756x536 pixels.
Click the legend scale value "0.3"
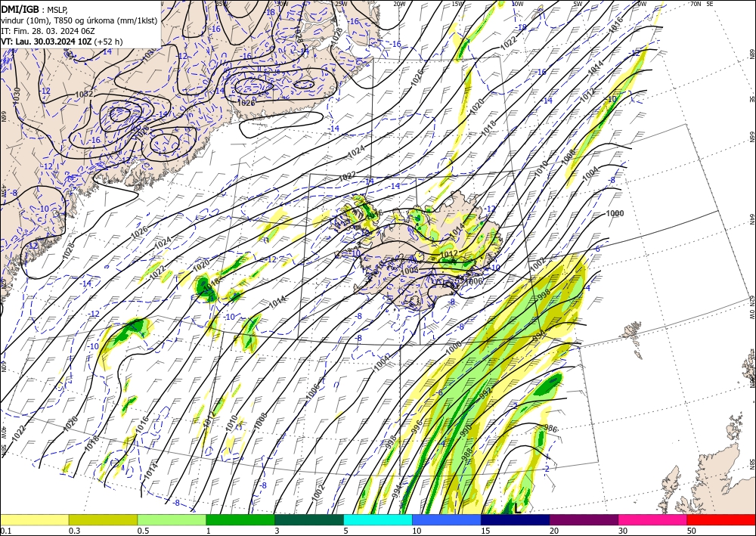tap(74, 531)
